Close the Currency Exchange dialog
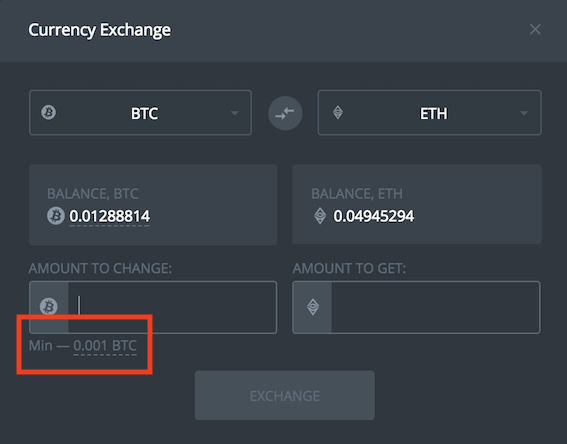 [535, 29]
